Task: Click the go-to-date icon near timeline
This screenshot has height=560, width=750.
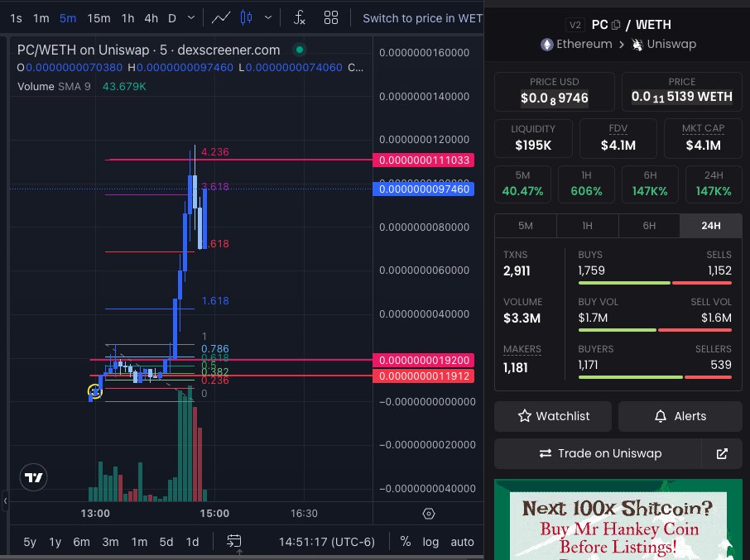Action: tap(234, 541)
